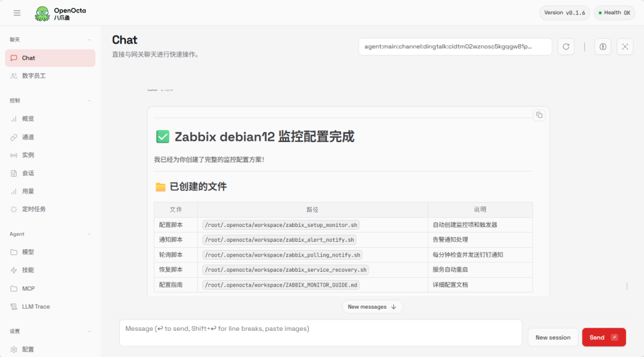
Task: Collapse the 控制 sidebar section
Action: (x=89, y=101)
